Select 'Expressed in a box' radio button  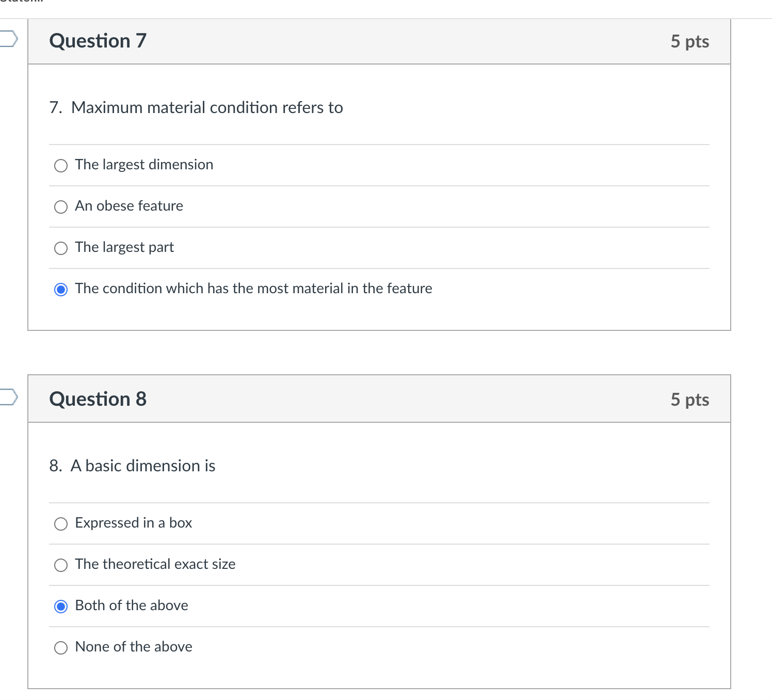[x=61, y=524]
